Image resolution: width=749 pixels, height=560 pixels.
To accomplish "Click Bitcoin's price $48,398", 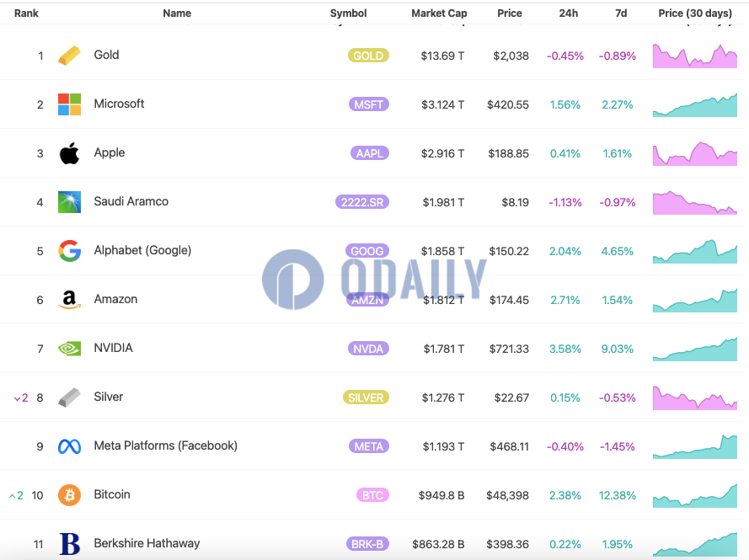I will [507, 495].
